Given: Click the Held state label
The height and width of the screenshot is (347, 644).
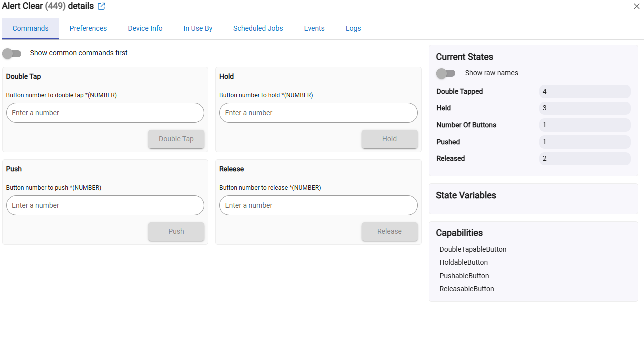Looking at the screenshot, I should (444, 108).
